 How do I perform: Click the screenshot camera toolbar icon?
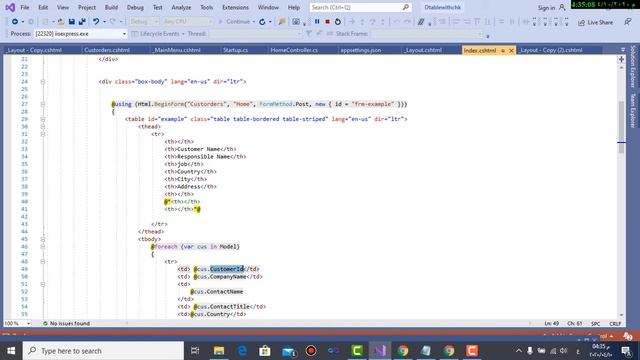(x=296, y=22)
